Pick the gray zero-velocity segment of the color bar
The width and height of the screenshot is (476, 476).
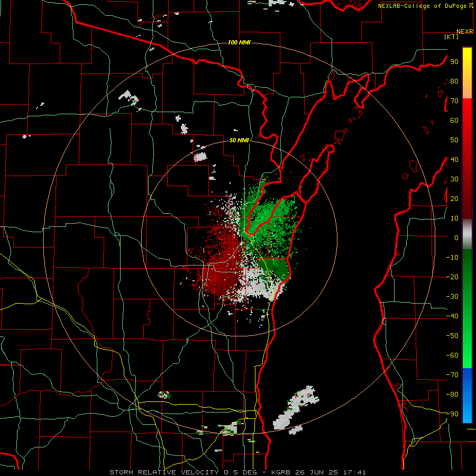click(x=467, y=234)
